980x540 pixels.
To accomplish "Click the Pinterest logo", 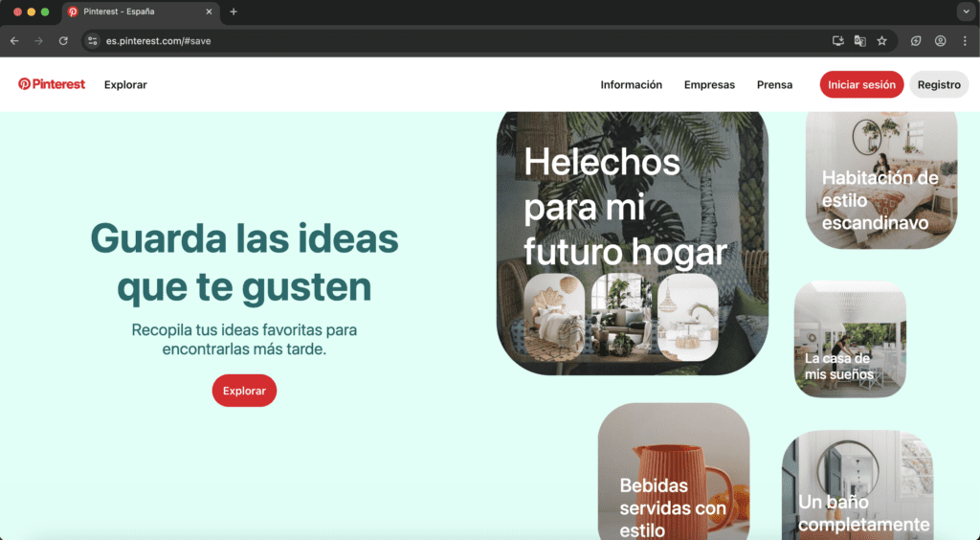I will (52, 84).
